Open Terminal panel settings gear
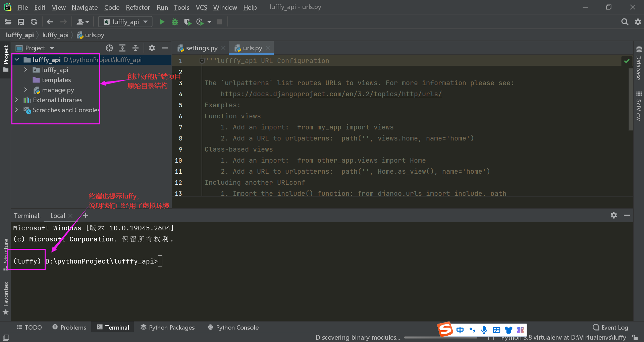The height and width of the screenshot is (342, 644). (614, 215)
